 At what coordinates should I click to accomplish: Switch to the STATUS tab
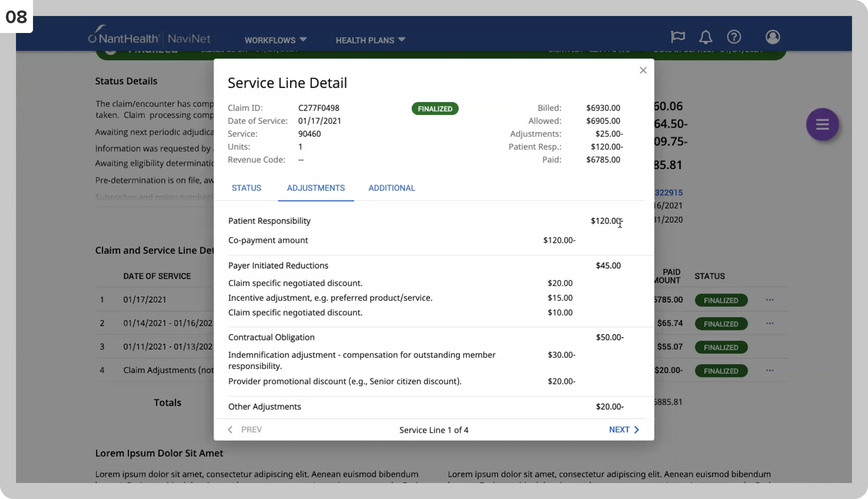tap(246, 188)
